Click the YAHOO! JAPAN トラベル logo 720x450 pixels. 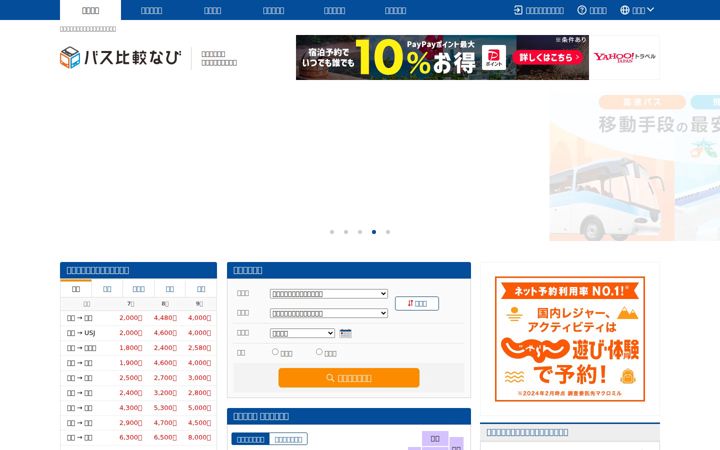coord(624,57)
